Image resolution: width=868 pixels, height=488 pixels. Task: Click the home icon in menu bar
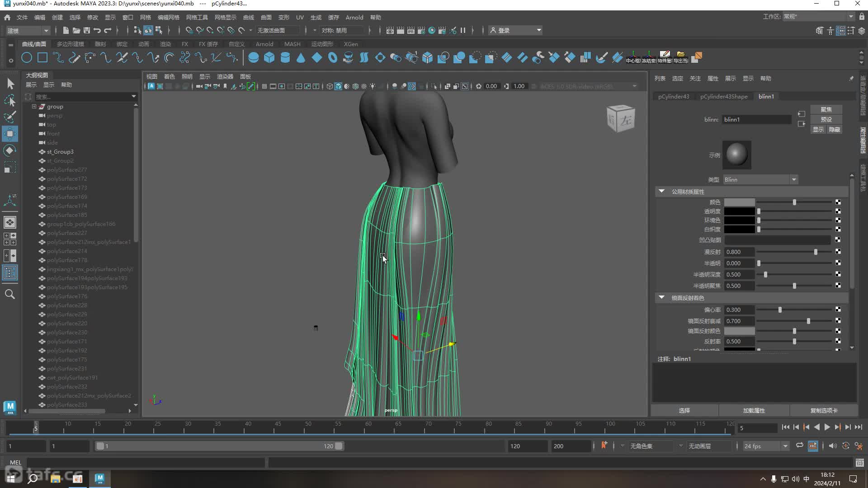[7, 17]
